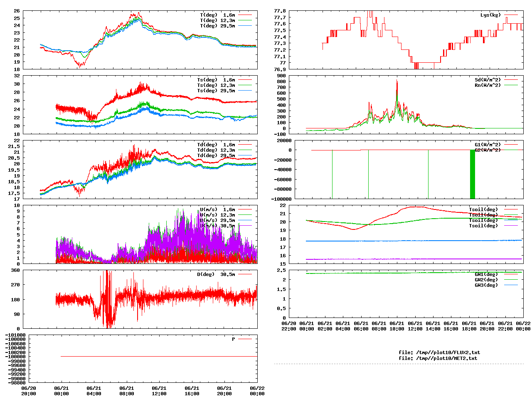This screenshot has width=532, height=399.
Task: Select the P pressure legend label
Action: [x=234, y=339]
